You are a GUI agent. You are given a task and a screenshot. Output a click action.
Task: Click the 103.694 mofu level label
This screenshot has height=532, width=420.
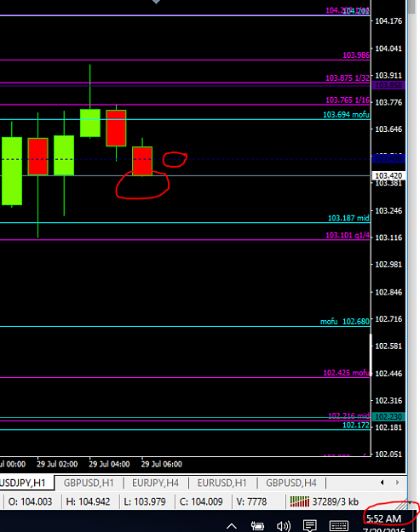[x=346, y=115]
